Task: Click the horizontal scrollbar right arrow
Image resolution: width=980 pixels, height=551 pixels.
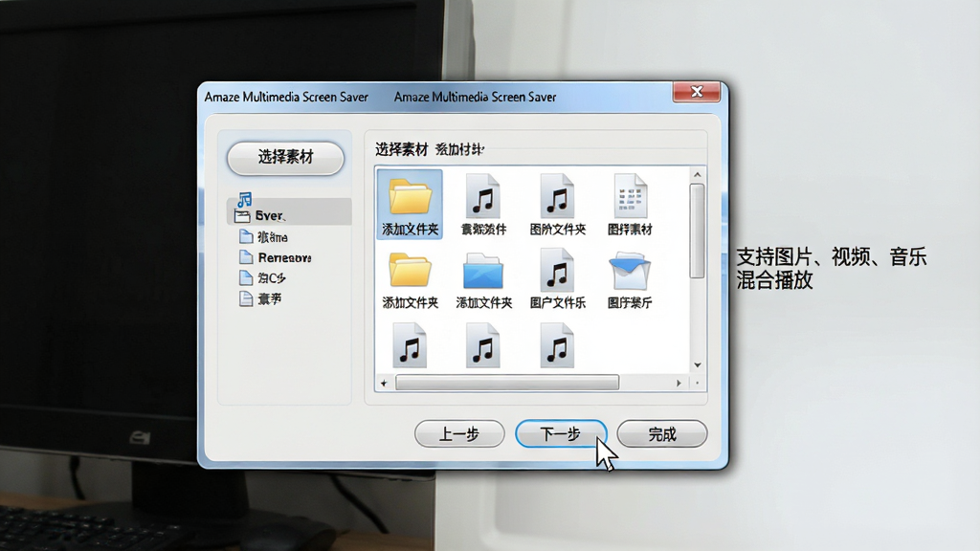Action: coord(679,383)
